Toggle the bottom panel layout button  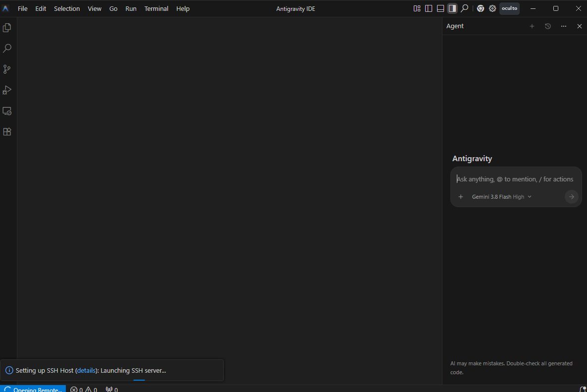(440, 8)
